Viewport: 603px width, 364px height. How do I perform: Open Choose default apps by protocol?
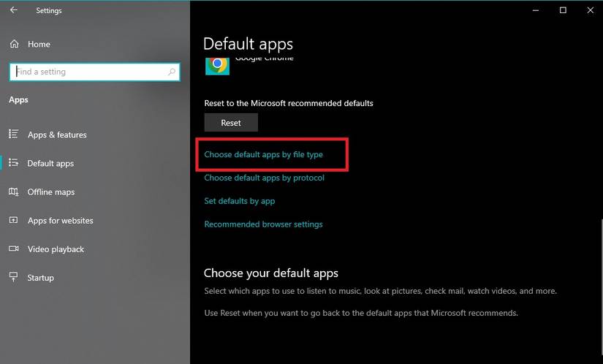point(264,178)
